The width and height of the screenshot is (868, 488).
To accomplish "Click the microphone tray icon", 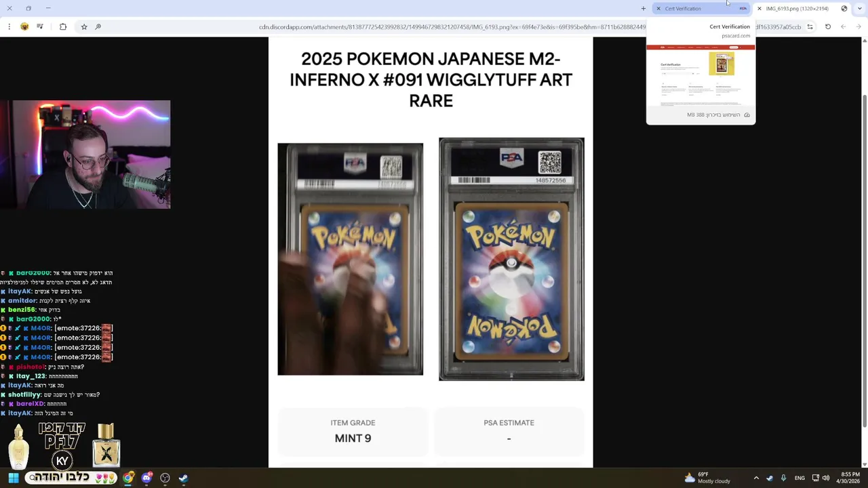I will (783, 478).
